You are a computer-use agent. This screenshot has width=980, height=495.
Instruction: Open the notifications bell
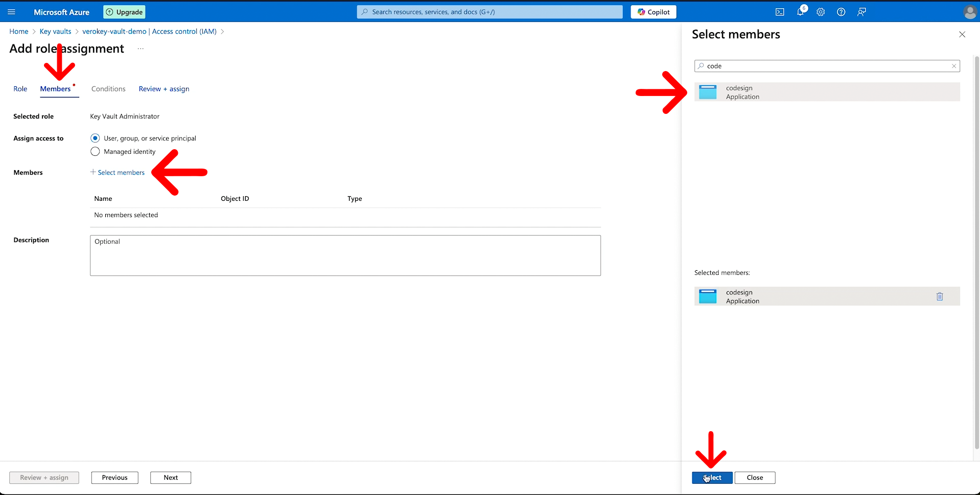(x=800, y=12)
